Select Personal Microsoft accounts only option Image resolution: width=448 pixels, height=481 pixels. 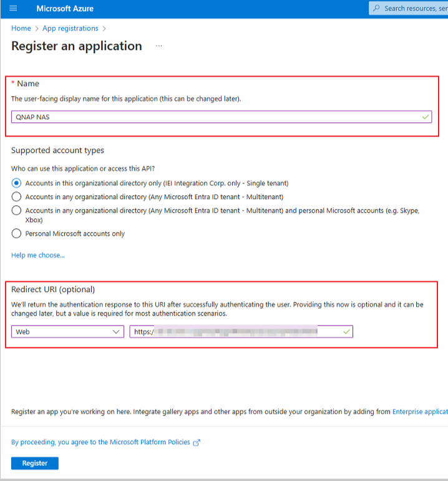point(16,234)
